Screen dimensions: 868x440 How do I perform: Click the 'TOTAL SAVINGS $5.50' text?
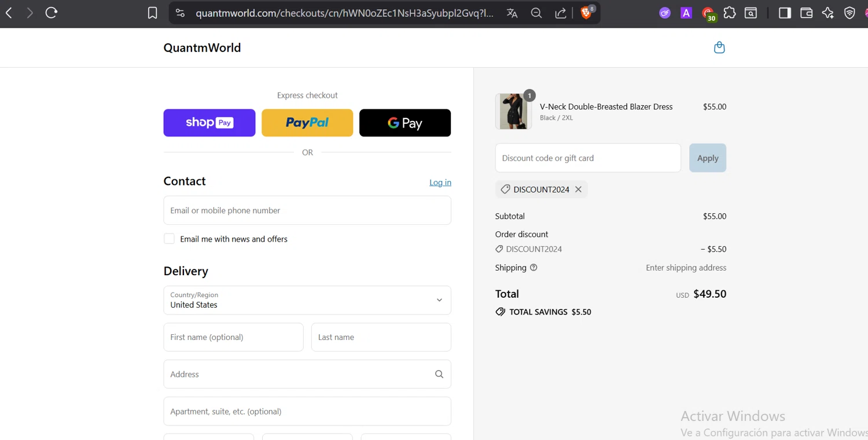tap(550, 312)
